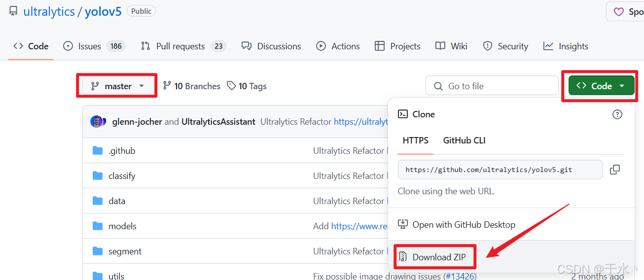
Task: Click the segment folder icon
Action: [98, 251]
